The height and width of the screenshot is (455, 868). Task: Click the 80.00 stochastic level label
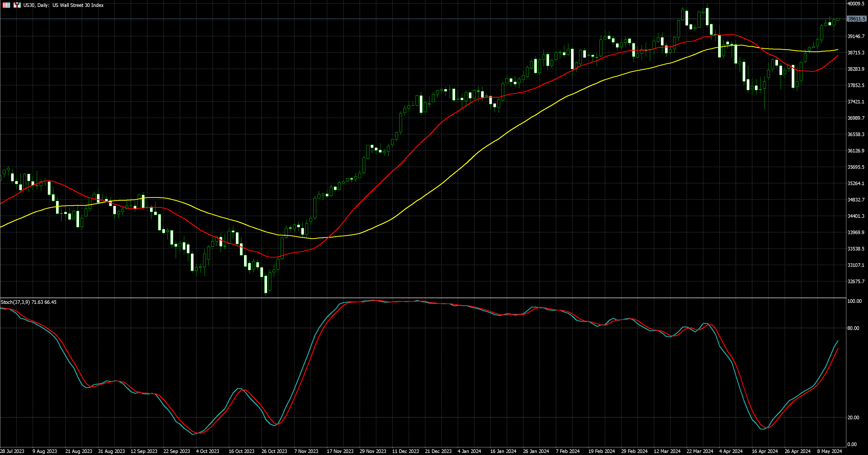click(853, 328)
